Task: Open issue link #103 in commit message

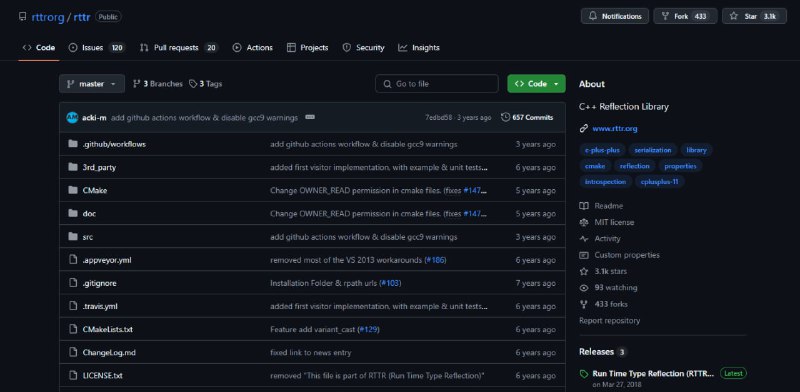Action: coord(390,283)
